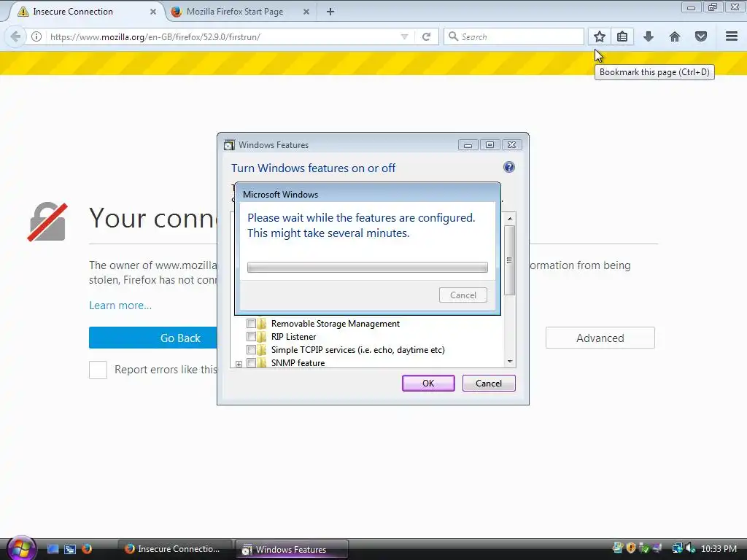Viewport: 747px width, 560px height.
Task: Click Cancel in the Microsoft Windows progress dialog
Action: click(x=463, y=295)
